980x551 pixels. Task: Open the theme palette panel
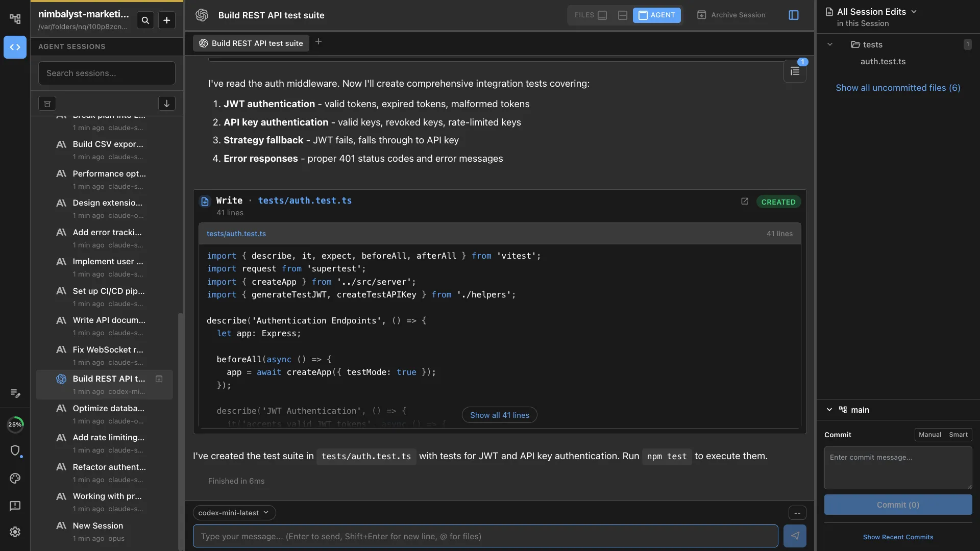pyautogui.click(x=15, y=478)
